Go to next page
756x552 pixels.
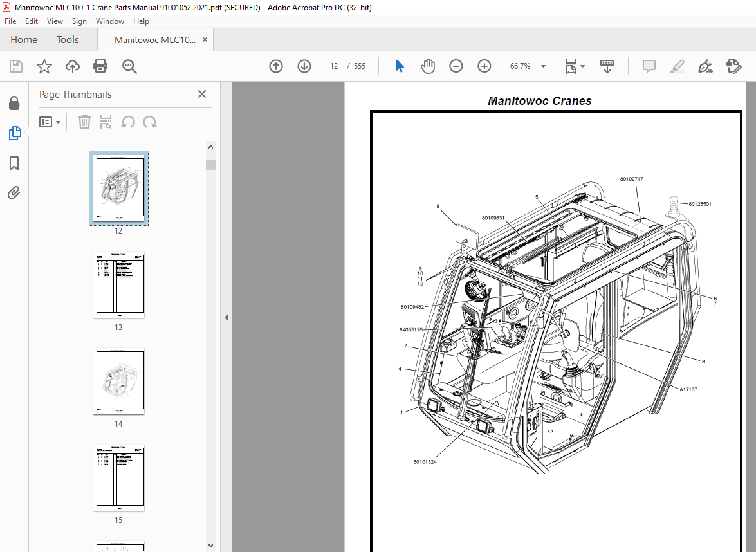click(304, 66)
